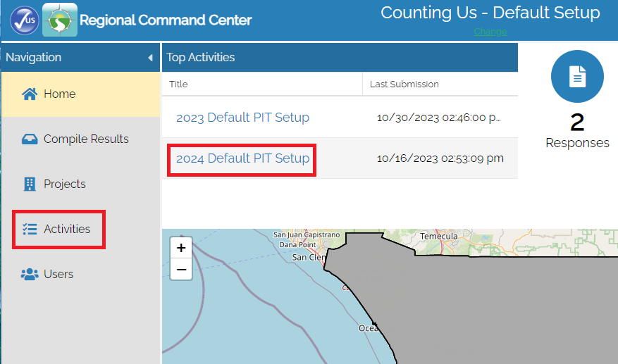This screenshot has width=618, height=364.
Task: Click the Responses document circle icon
Action: pos(577,77)
